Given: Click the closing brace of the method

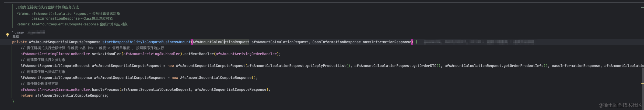Looking at the screenshot, I should 13,102.
